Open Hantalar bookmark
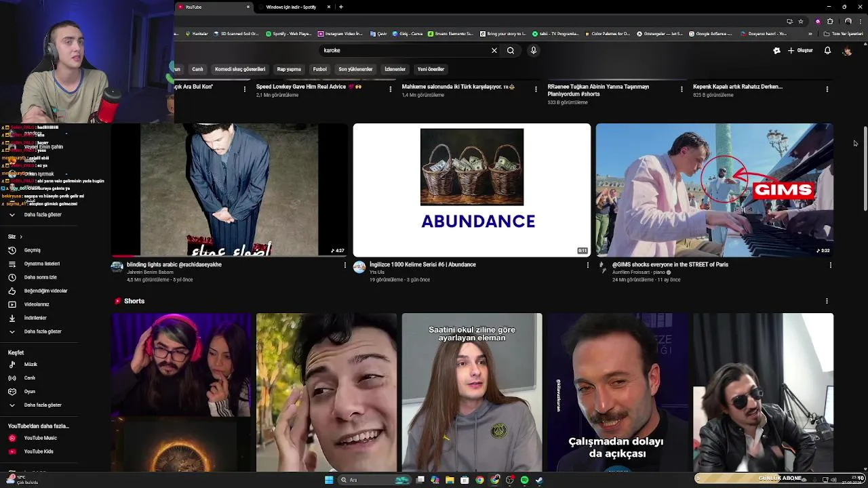Viewport: 868px width, 488px height. tap(197, 33)
